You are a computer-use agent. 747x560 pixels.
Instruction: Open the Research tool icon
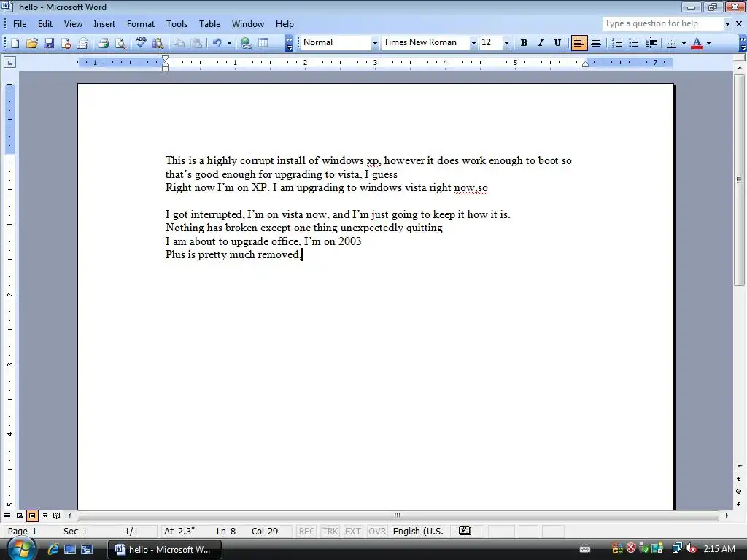pyautogui.click(x=158, y=43)
